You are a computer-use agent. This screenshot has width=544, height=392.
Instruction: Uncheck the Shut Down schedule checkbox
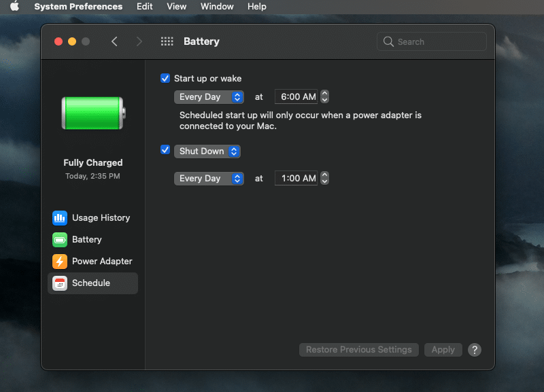(x=165, y=150)
